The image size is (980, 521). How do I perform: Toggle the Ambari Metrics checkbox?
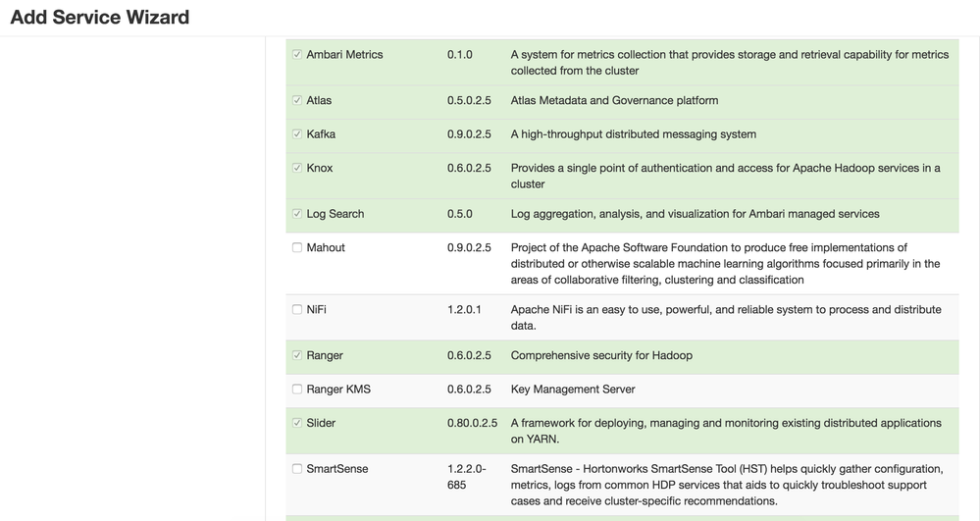(x=297, y=55)
